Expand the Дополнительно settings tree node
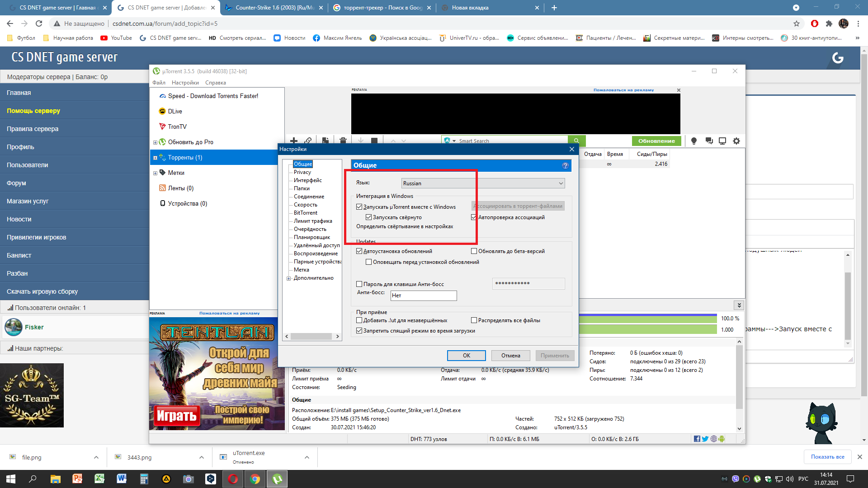Viewport: 868px width, 488px height. [x=288, y=278]
